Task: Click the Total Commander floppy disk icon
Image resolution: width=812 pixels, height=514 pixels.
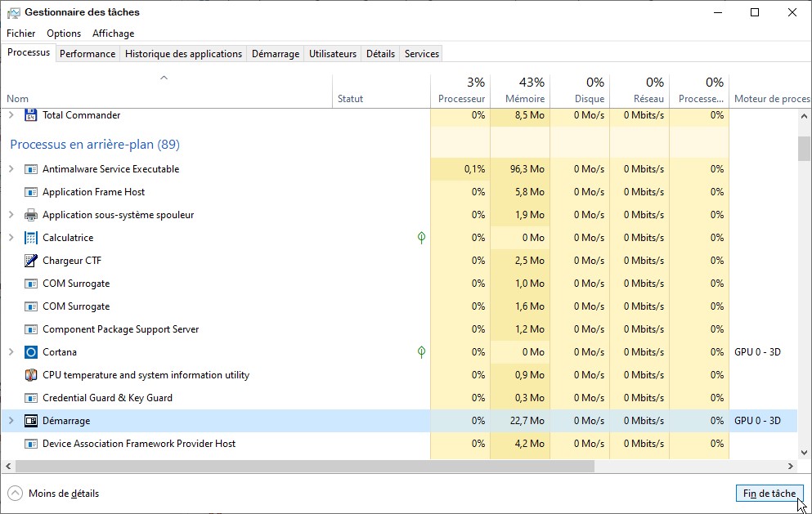Action: click(31, 115)
